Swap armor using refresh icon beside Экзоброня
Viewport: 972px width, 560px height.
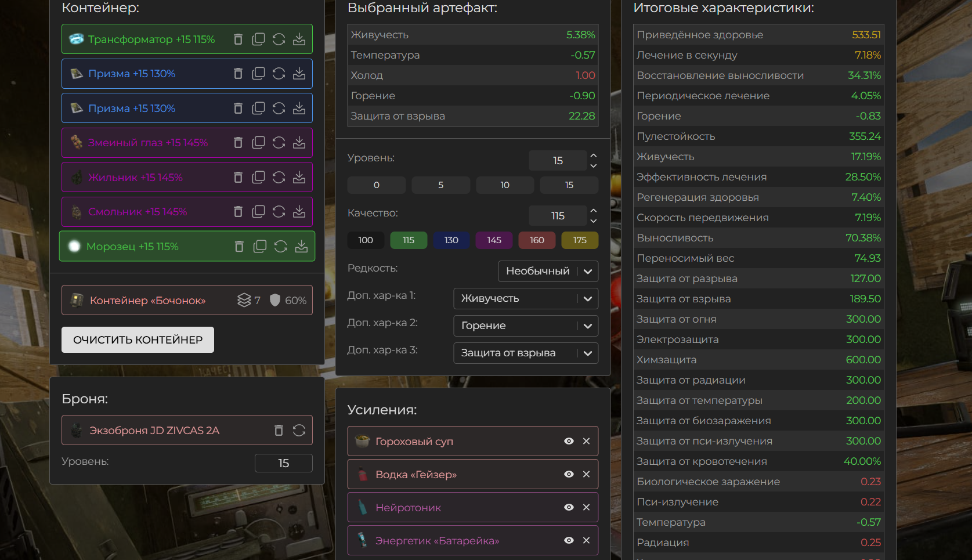(299, 431)
